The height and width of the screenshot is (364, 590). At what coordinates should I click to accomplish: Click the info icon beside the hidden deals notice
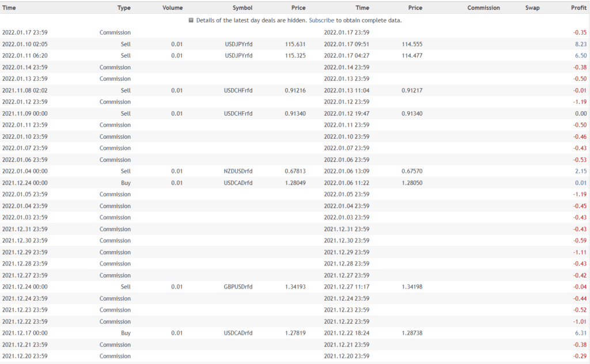(191, 20)
